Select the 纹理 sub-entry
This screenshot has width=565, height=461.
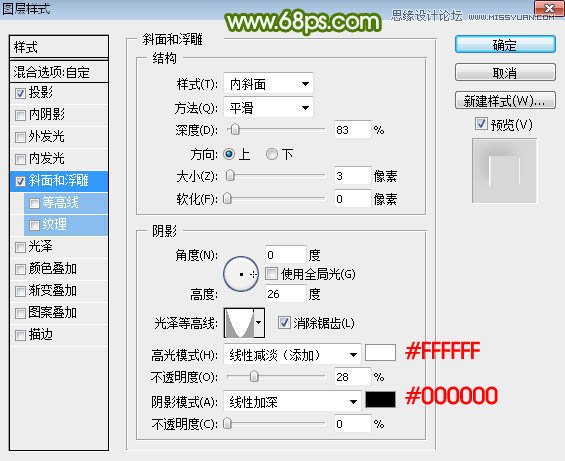(66, 225)
